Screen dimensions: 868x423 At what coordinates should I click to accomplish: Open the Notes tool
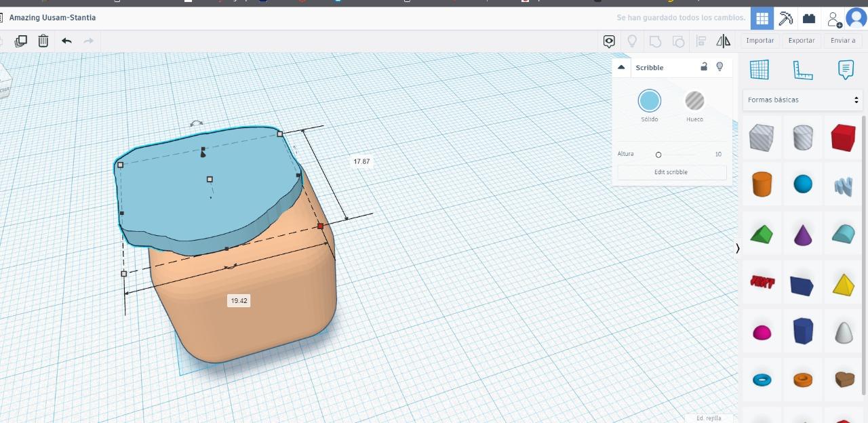coord(846,69)
